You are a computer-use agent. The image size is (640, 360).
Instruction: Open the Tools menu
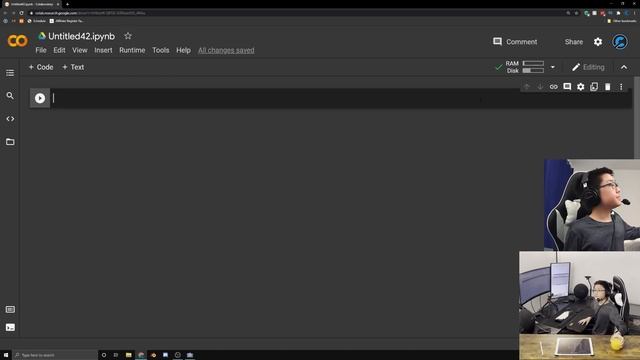(x=160, y=50)
